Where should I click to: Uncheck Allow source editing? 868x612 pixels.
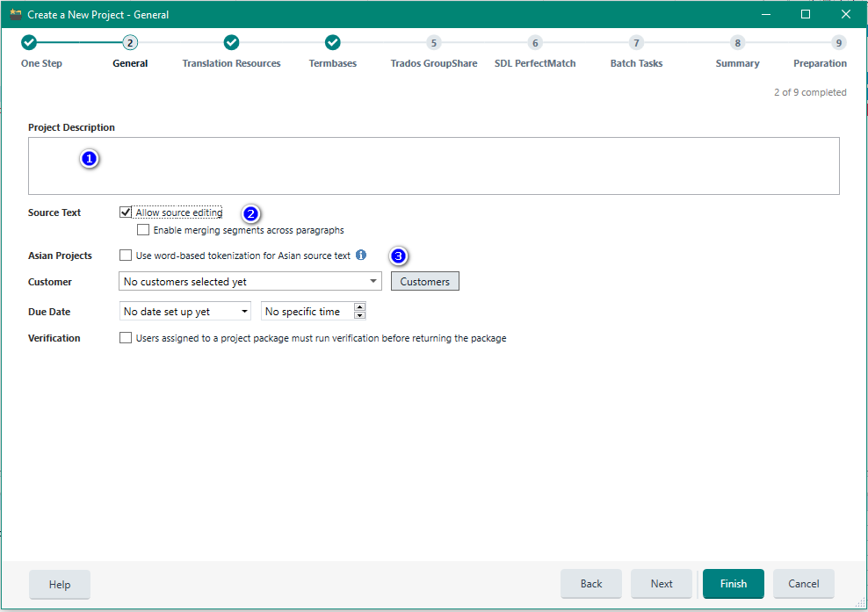click(x=126, y=212)
